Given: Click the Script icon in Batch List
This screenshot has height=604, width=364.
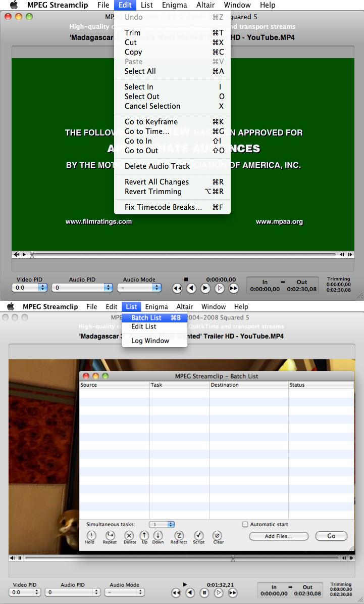Looking at the screenshot, I should coord(198,535).
